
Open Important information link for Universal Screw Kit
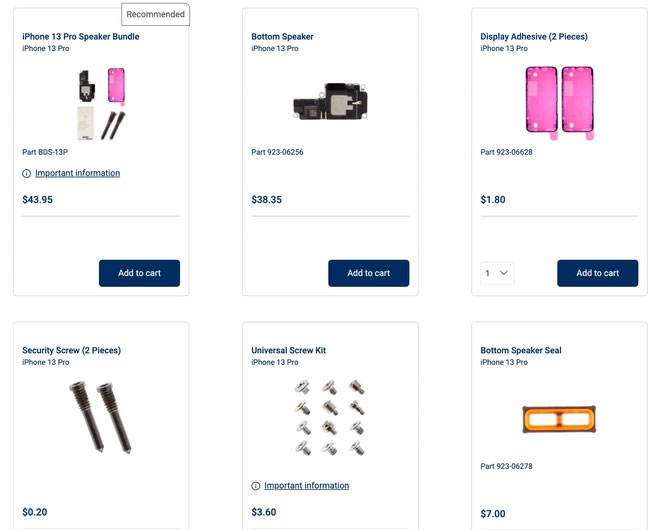pos(306,486)
